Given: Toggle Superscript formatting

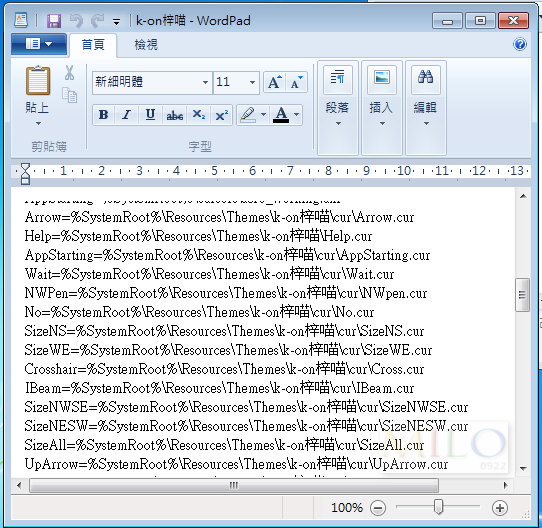Looking at the screenshot, I should 221,114.
